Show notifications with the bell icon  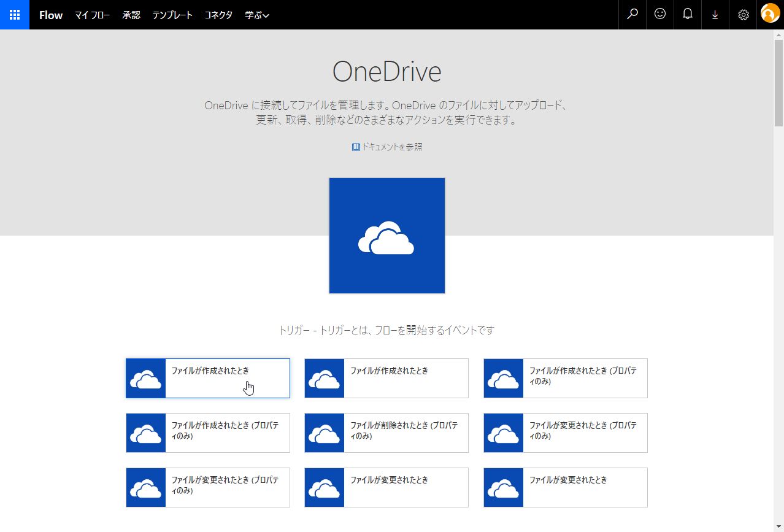tap(688, 15)
